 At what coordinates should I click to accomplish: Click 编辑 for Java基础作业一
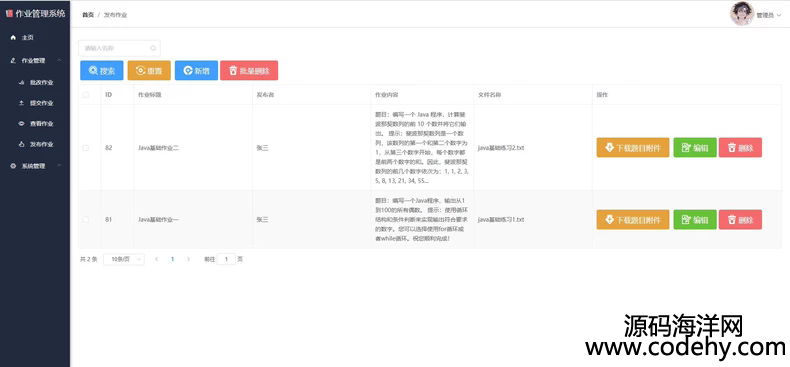pyautogui.click(x=695, y=220)
